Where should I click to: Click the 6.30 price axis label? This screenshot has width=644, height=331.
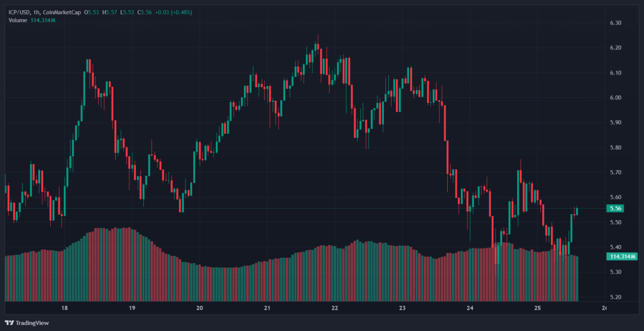[x=615, y=23]
